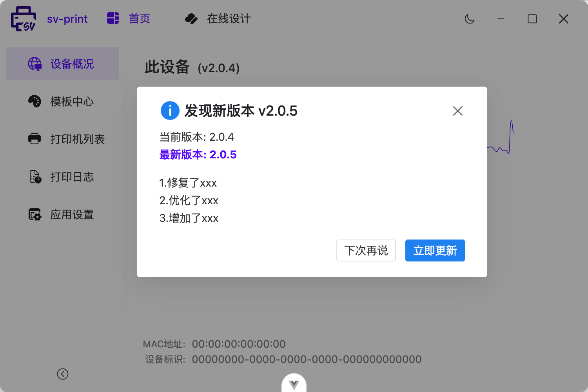Select 模板中心 in the sidebar
This screenshot has height=392, width=588.
[72, 102]
